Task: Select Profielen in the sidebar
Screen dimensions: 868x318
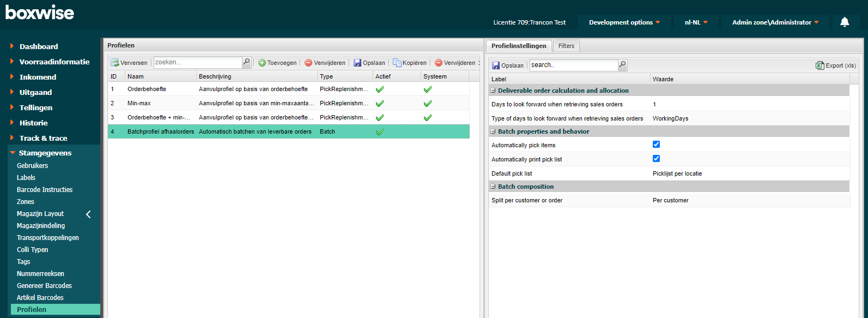Action: [x=56, y=309]
